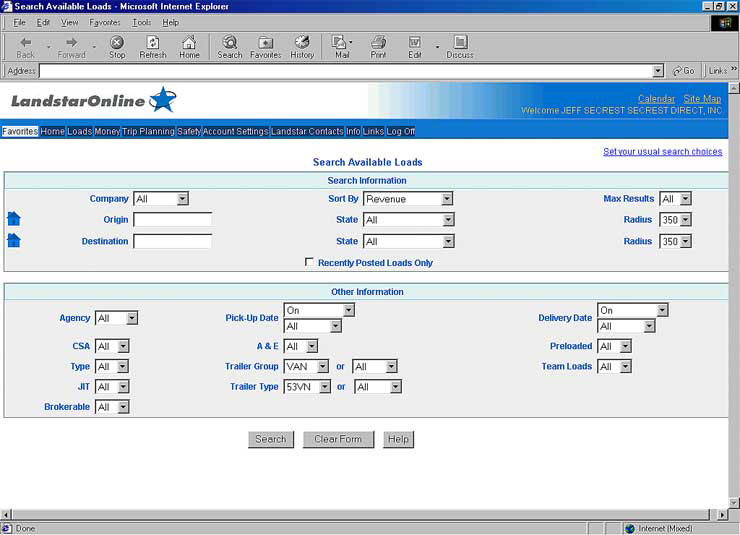Click the home icon beside Origin
Image resolution: width=740 pixels, height=535 pixels.
(x=14, y=219)
